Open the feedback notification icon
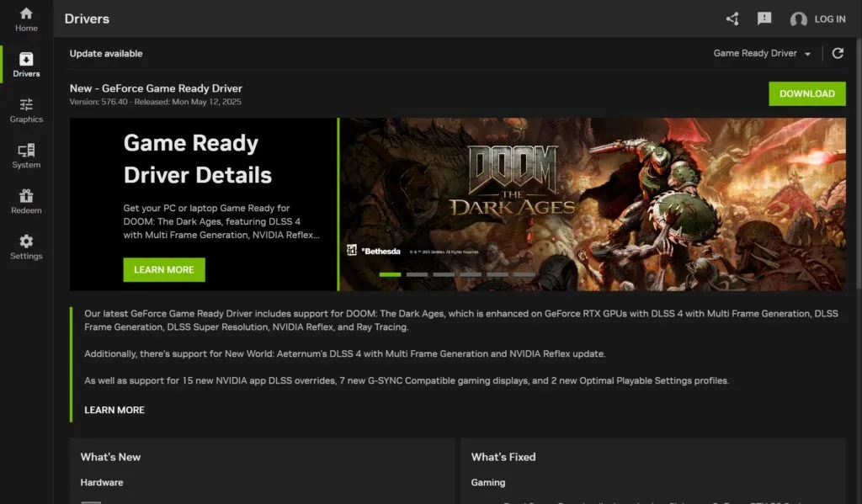 (x=764, y=19)
